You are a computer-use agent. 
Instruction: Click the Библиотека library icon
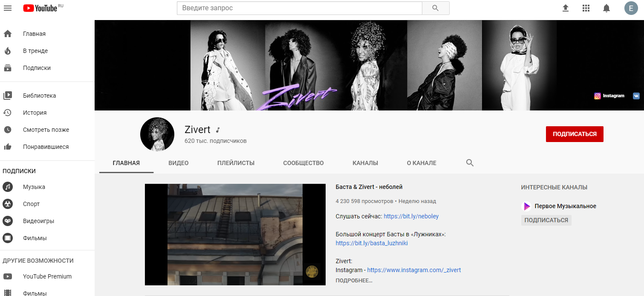click(x=8, y=96)
